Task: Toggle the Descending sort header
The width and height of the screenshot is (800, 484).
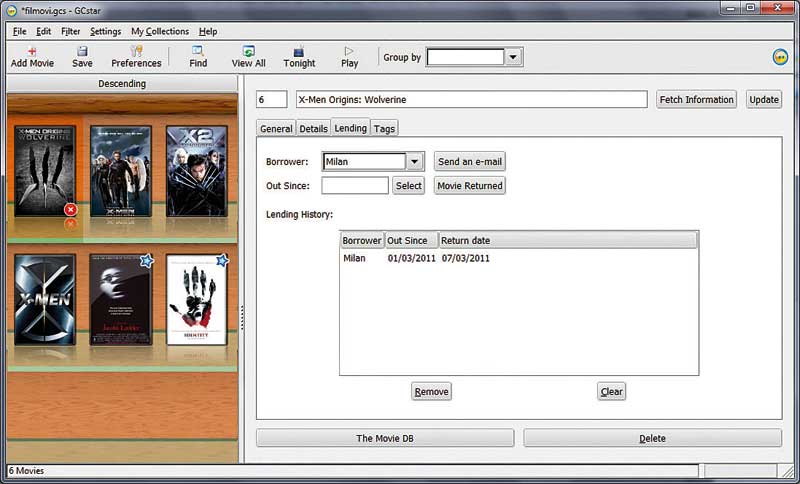Action: coord(122,84)
